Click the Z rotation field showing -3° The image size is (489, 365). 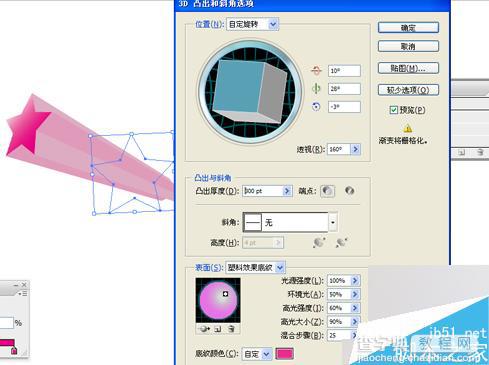coord(344,107)
